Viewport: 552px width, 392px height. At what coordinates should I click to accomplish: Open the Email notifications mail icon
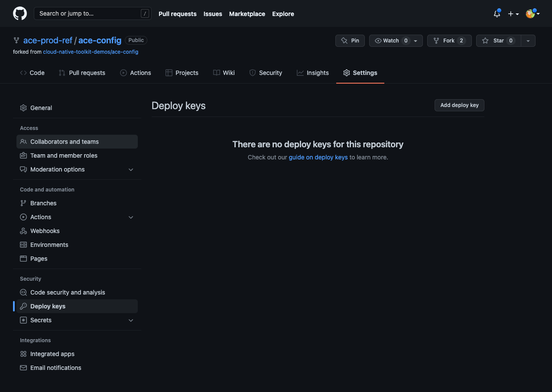pos(23,368)
